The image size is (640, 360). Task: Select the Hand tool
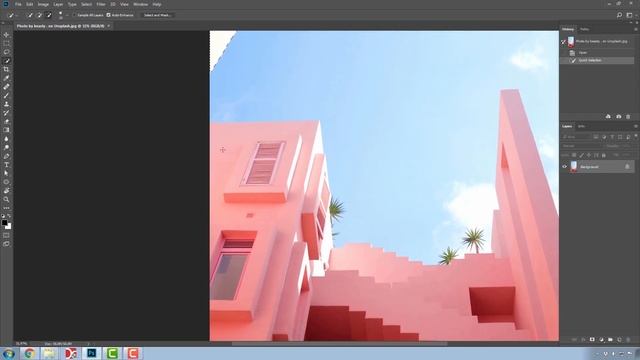pos(6,191)
